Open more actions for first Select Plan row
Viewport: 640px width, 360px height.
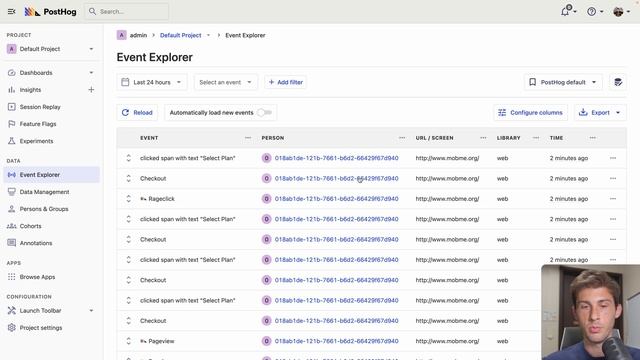tap(613, 158)
